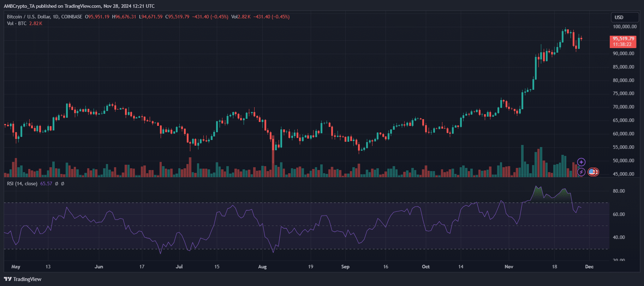Click the TradingView wordmark text

(27, 279)
